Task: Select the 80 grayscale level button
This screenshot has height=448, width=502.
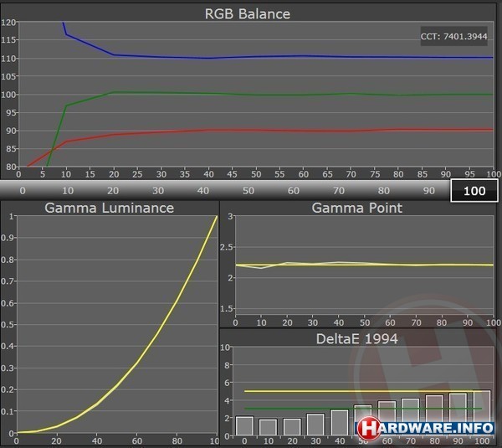Action: [383, 191]
